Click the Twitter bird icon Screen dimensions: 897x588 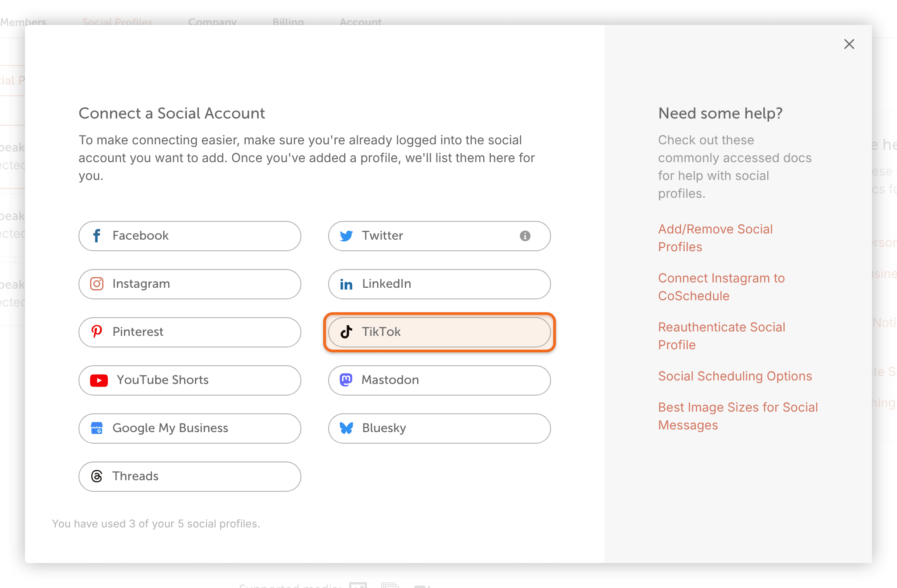(346, 236)
